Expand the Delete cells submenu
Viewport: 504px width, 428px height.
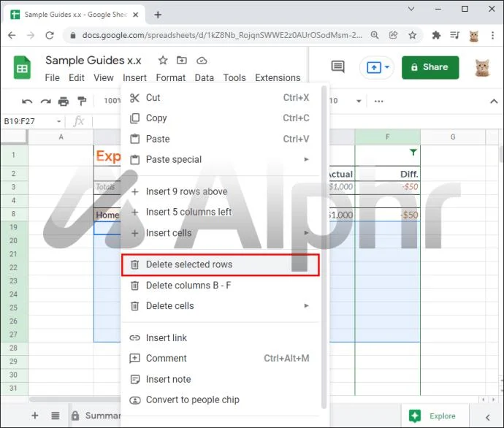pos(220,306)
